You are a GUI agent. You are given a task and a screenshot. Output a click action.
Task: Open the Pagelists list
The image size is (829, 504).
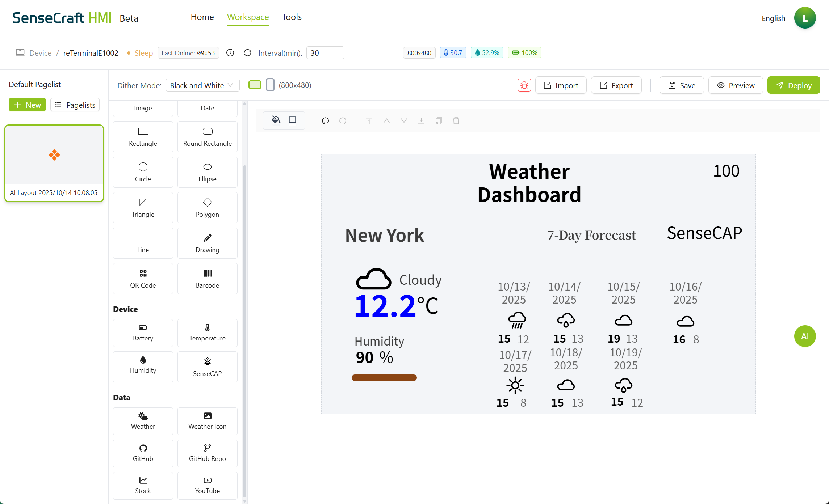75,105
